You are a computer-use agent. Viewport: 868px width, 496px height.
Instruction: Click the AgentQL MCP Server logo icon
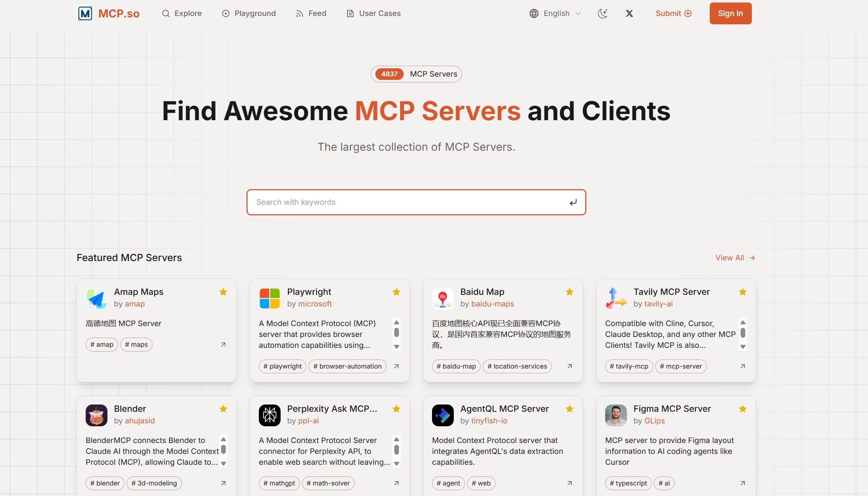point(443,415)
